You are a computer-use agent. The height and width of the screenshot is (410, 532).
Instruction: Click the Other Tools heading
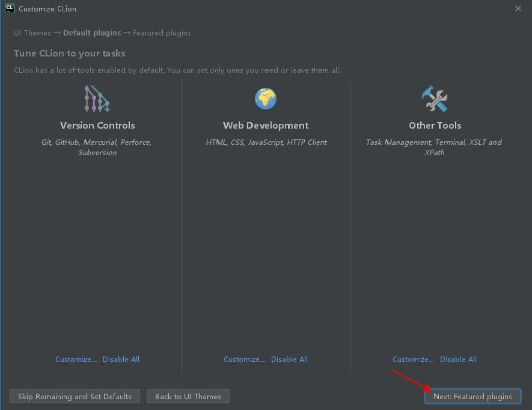[x=435, y=125]
